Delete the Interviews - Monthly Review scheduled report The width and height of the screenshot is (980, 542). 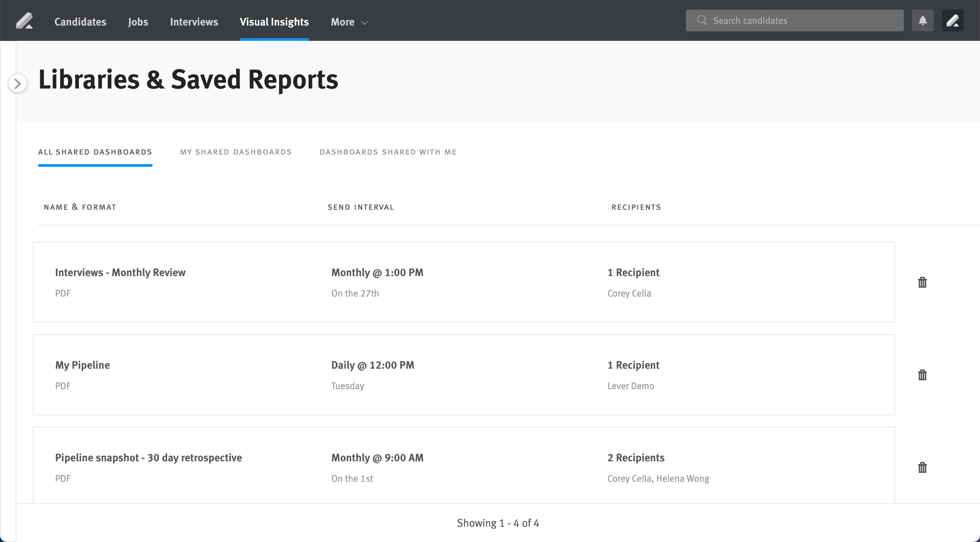pyautogui.click(x=922, y=282)
